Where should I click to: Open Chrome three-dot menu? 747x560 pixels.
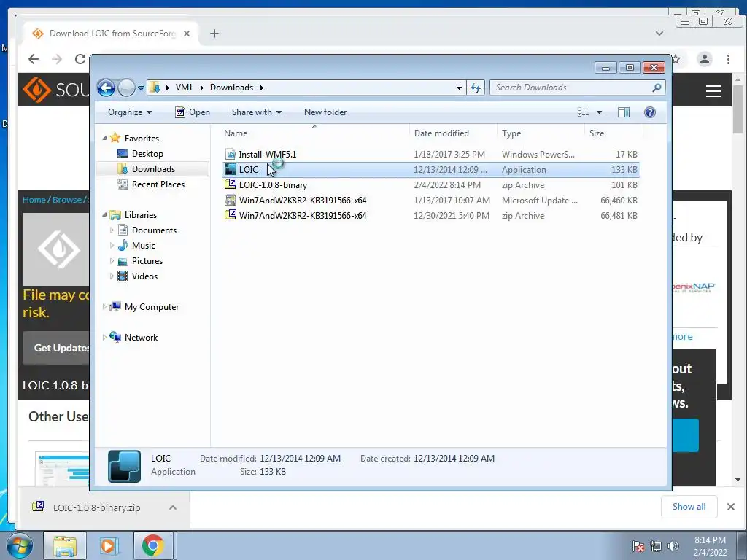coord(728,59)
